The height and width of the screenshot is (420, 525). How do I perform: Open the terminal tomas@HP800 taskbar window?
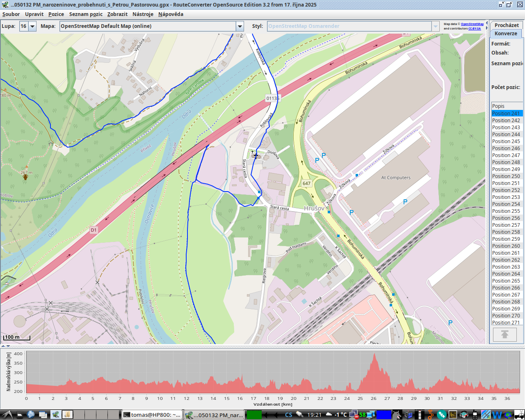coord(152,415)
